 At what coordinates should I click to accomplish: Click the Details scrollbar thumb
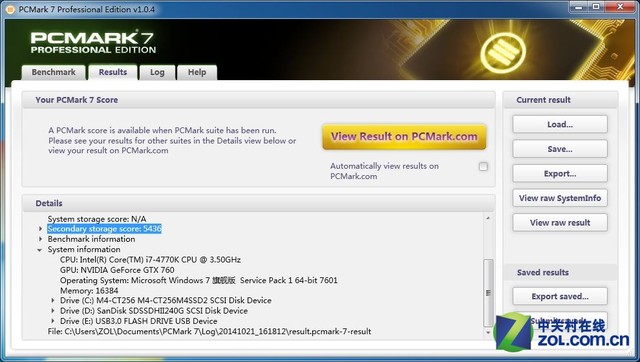pyautogui.click(x=488, y=293)
